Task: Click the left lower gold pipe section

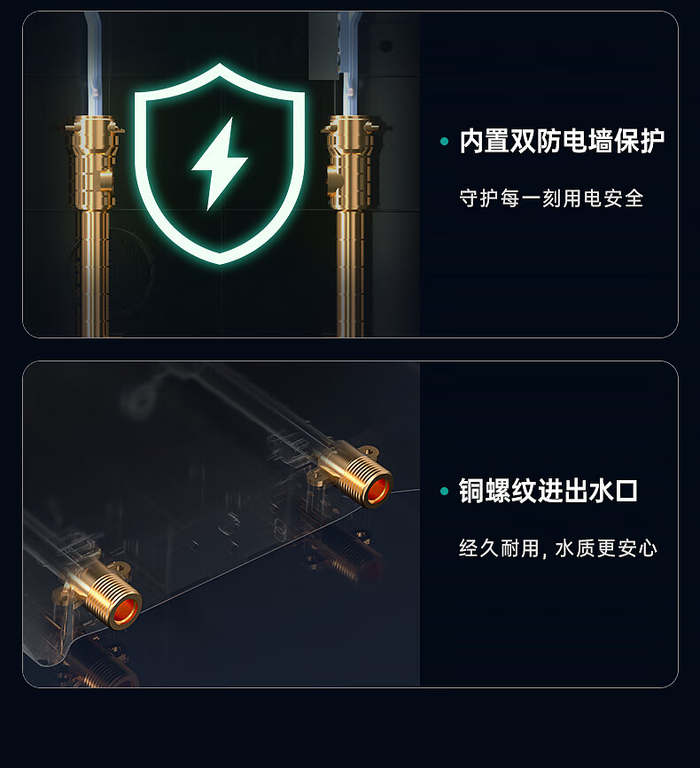Action: (95, 274)
